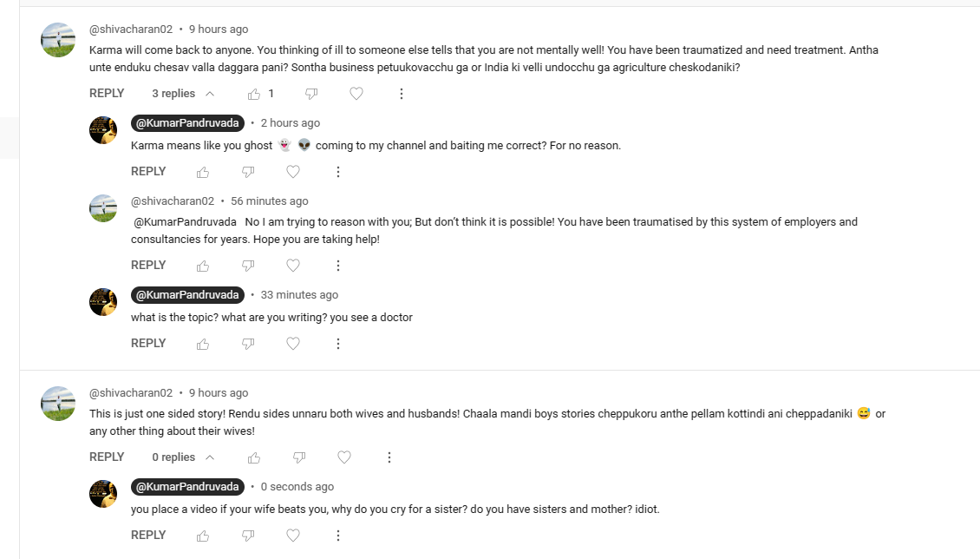Open @KumarPandruvada channel from 2 hours ago reply

tap(187, 122)
